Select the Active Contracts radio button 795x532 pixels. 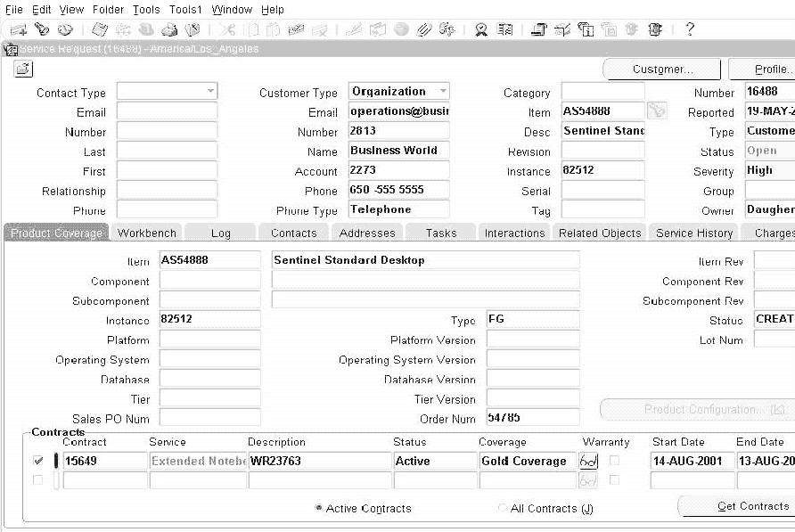click(x=318, y=508)
